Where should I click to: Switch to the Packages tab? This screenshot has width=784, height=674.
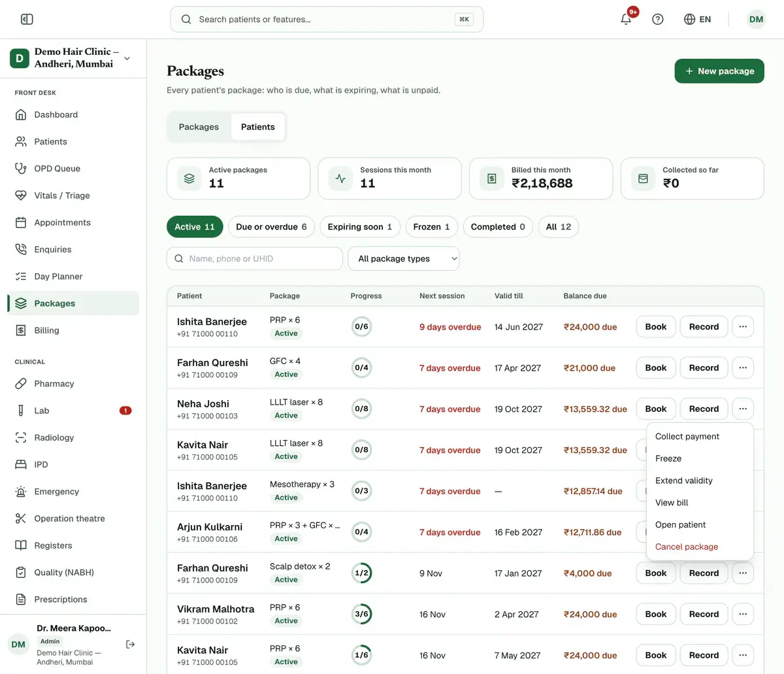coord(199,127)
